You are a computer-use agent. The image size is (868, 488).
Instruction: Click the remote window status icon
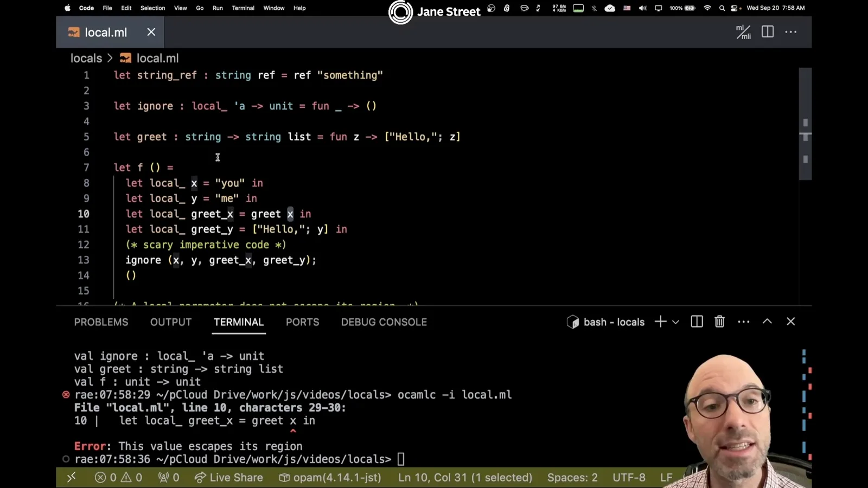pyautogui.click(x=71, y=477)
